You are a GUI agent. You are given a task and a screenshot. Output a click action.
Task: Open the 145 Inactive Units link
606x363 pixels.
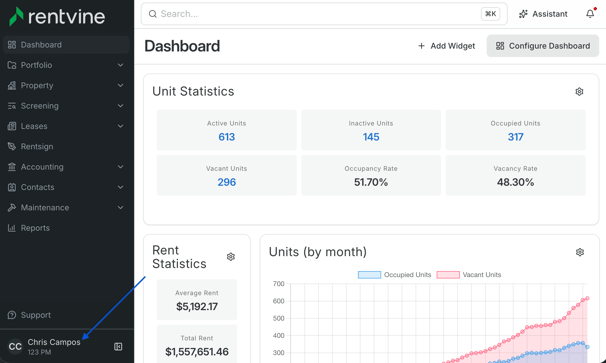[x=371, y=137]
